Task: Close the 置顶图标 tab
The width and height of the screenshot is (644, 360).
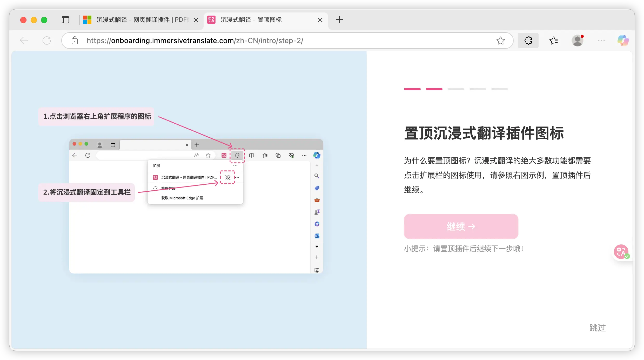Action: point(320,20)
